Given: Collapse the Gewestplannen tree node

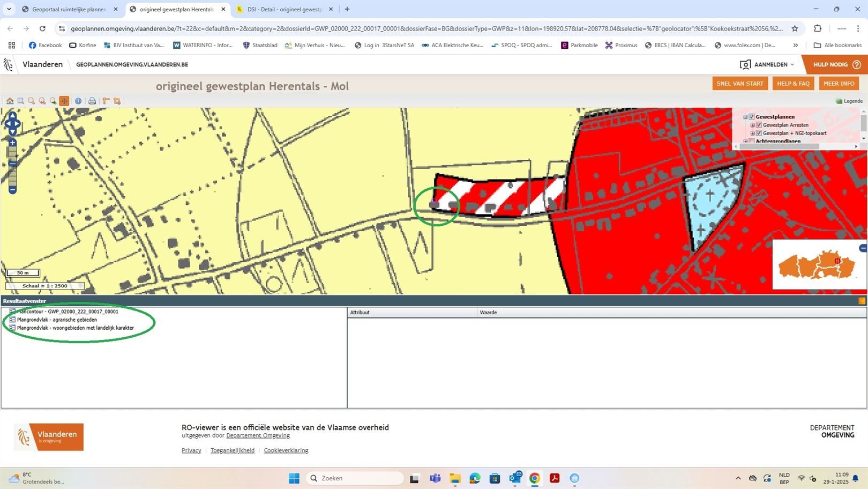Looking at the screenshot, I should pos(745,117).
